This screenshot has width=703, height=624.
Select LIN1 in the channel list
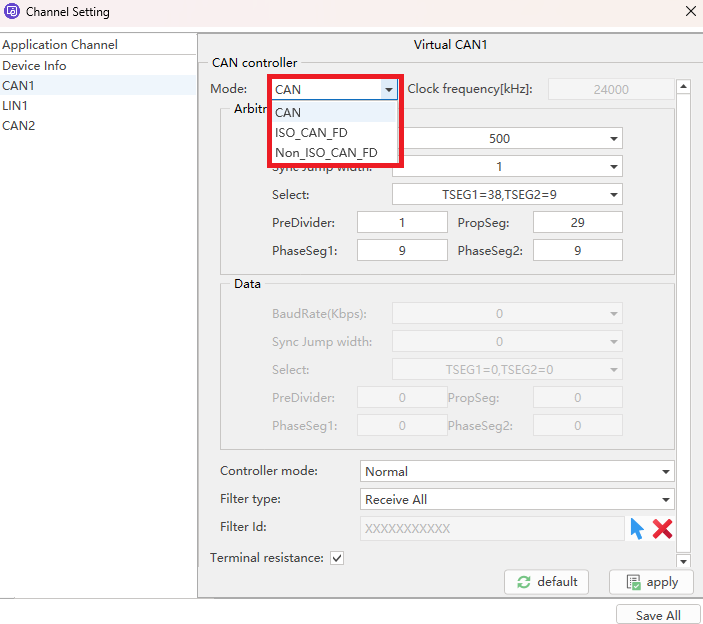pos(15,105)
